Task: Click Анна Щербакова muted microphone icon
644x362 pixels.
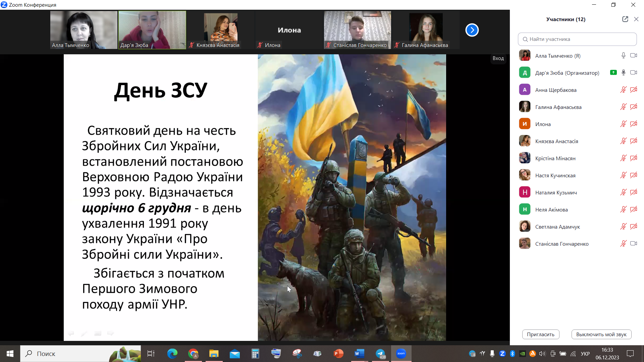Action: (623, 90)
